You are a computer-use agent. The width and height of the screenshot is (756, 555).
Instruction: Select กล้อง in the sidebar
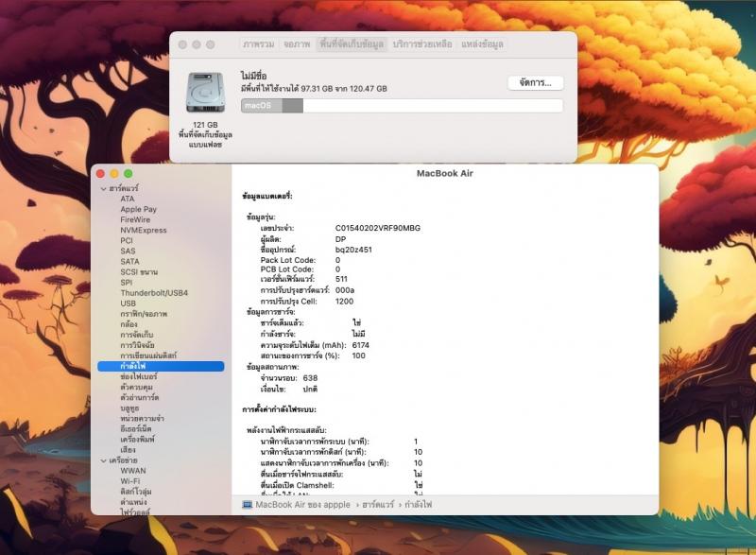coord(129,324)
